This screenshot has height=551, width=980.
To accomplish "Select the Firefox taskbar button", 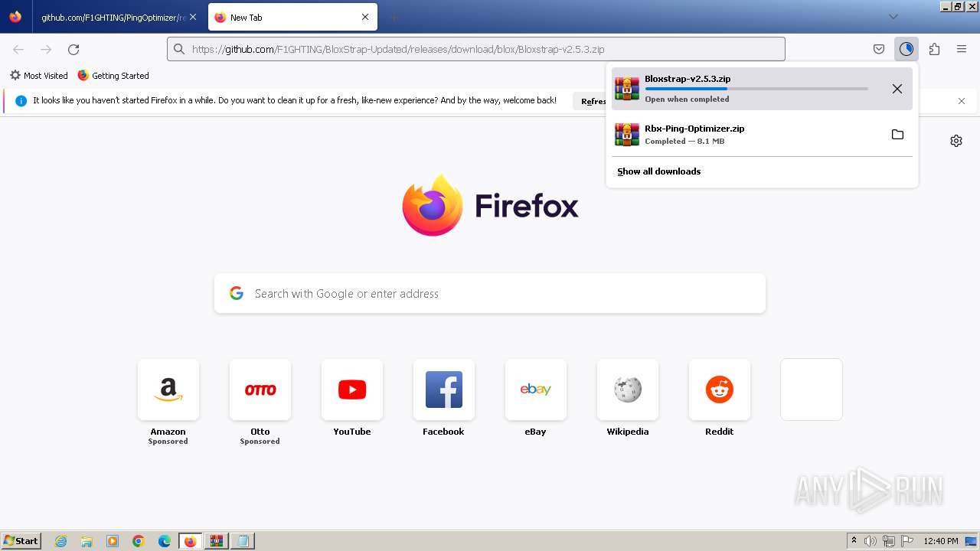I will [x=191, y=541].
